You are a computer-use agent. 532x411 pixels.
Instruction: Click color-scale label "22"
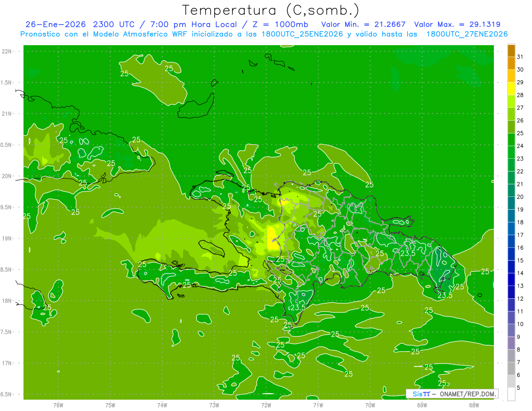(x=520, y=172)
